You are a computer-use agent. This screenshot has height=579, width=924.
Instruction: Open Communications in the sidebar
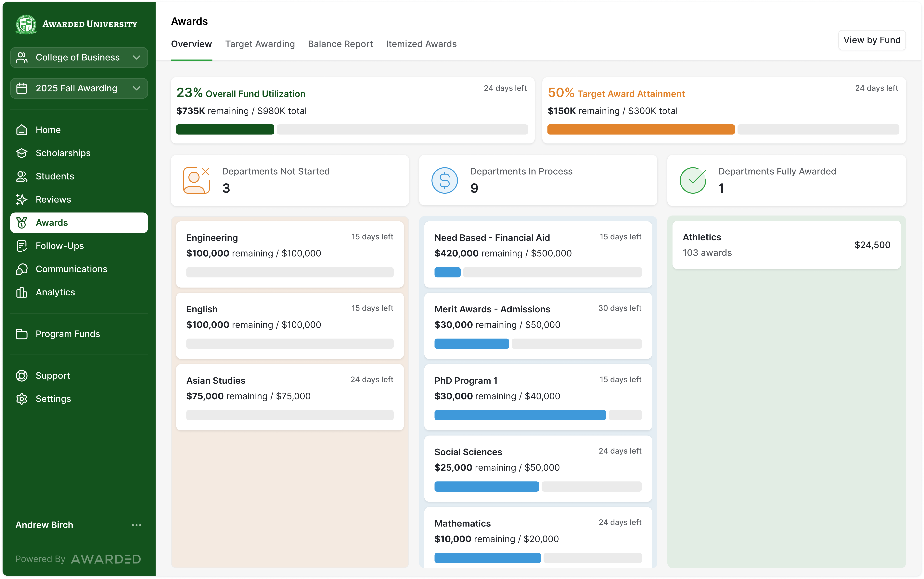[x=79, y=269]
